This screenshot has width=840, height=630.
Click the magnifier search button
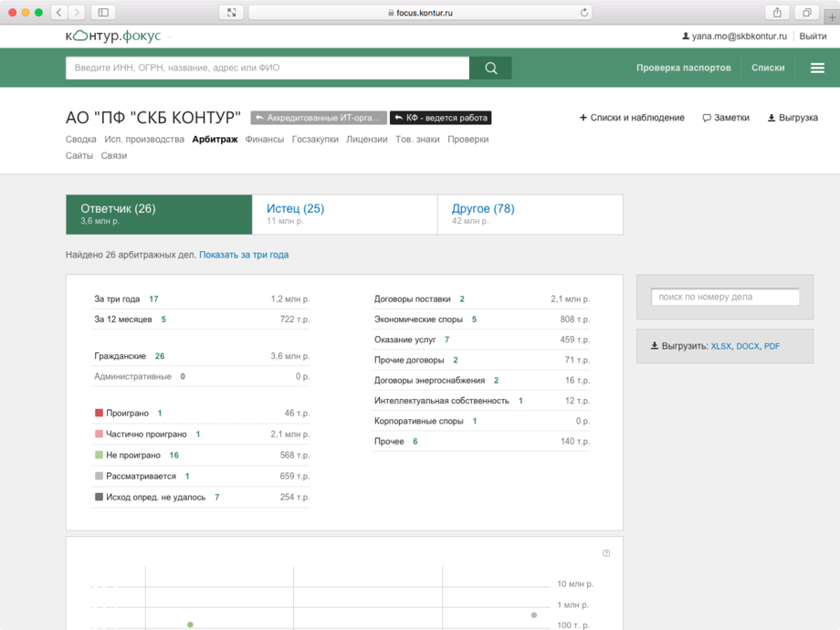click(490, 68)
